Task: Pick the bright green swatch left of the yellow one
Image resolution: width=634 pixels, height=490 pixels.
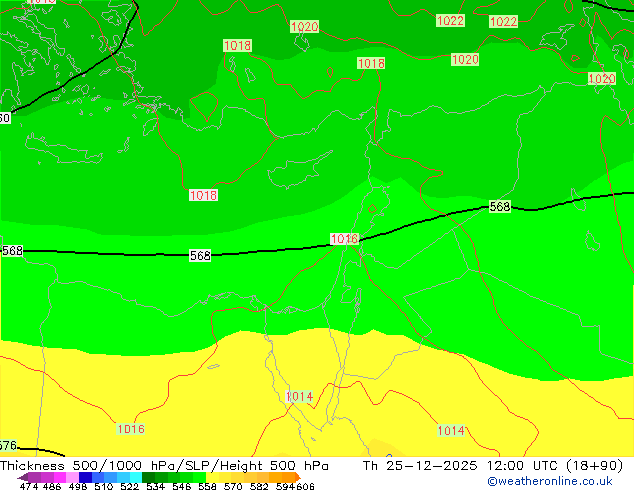Action: (200, 477)
